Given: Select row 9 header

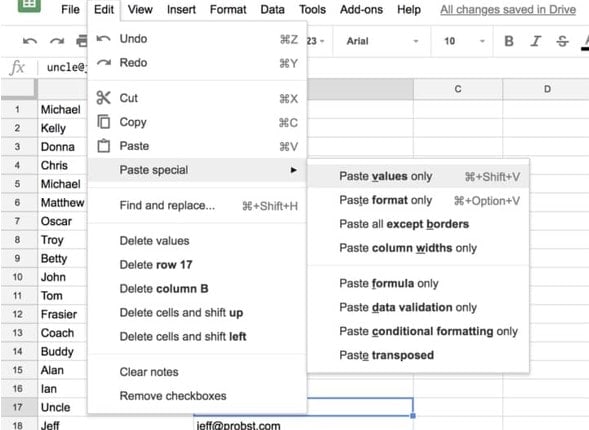Looking at the screenshot, I should click(x=18, y=258).
